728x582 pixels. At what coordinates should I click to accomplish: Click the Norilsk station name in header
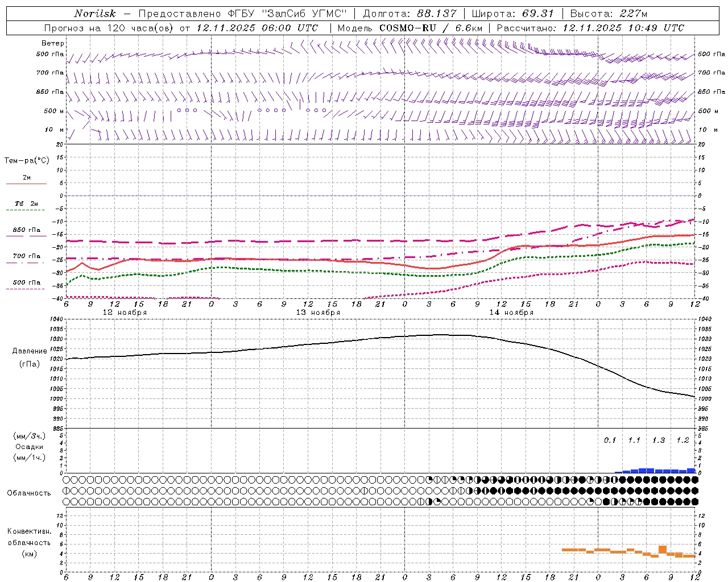pyautogui.click(x=95, y=14)
